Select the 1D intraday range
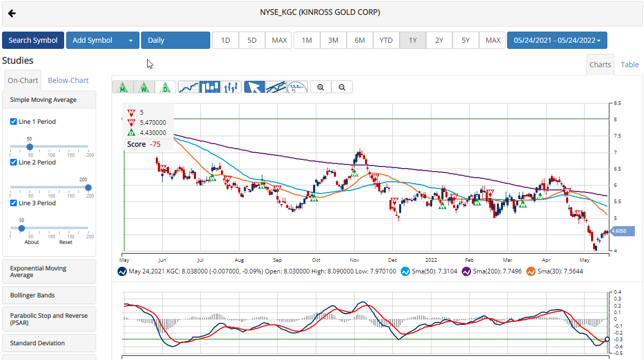This screenshot has height=360, width=644. pos(226,40)
